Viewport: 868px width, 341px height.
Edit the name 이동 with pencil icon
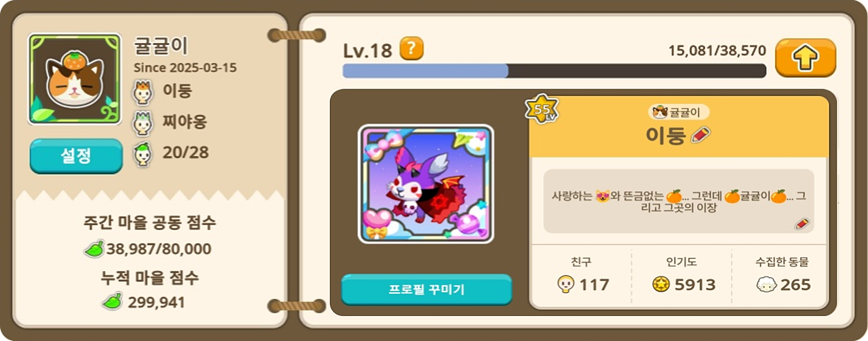700,135
